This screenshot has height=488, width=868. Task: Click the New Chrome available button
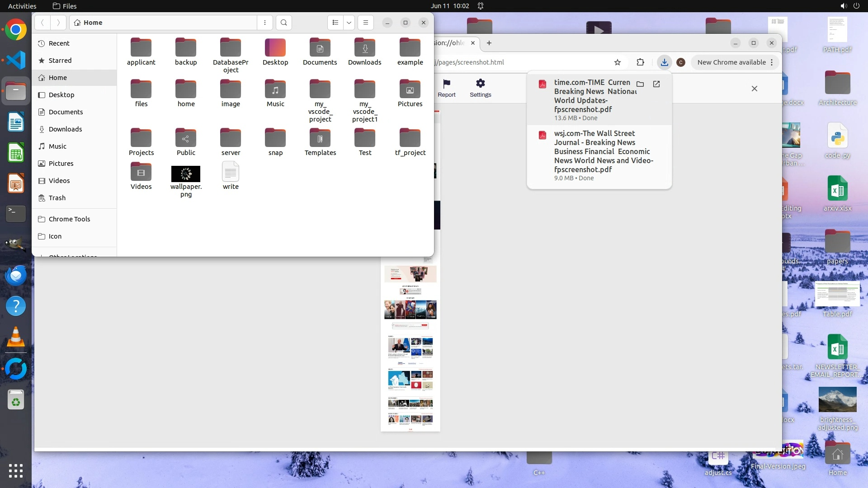click(x=731, y=62)
